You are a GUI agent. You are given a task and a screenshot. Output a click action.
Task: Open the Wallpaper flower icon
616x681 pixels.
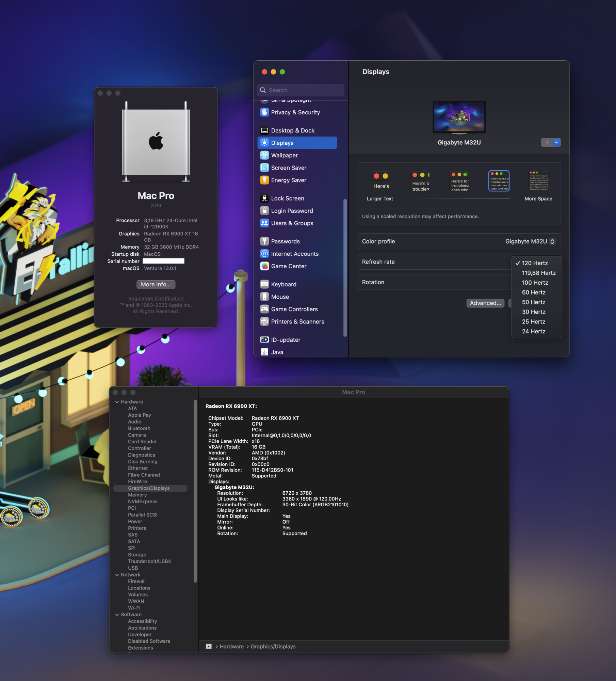click(x=264, y=155)
